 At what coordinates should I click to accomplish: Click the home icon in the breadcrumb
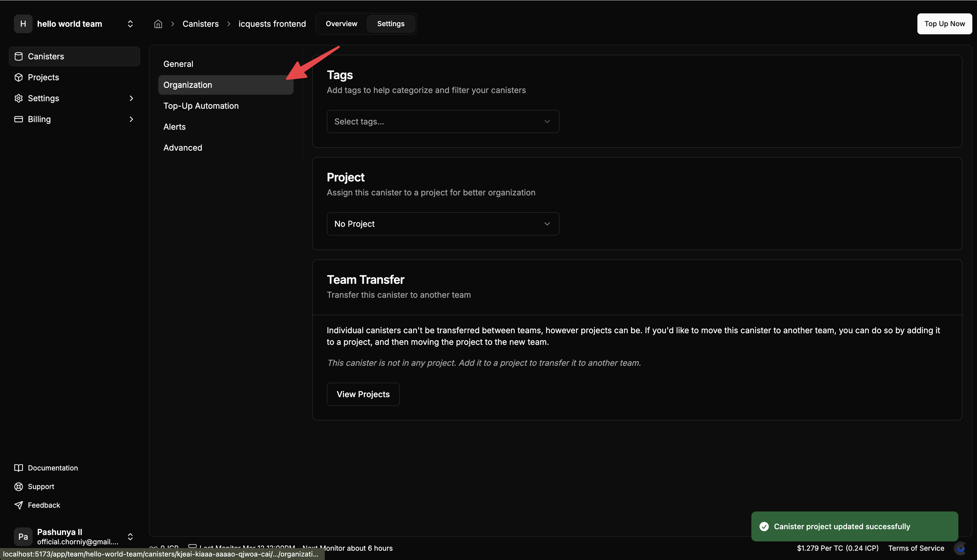[158, 24]
